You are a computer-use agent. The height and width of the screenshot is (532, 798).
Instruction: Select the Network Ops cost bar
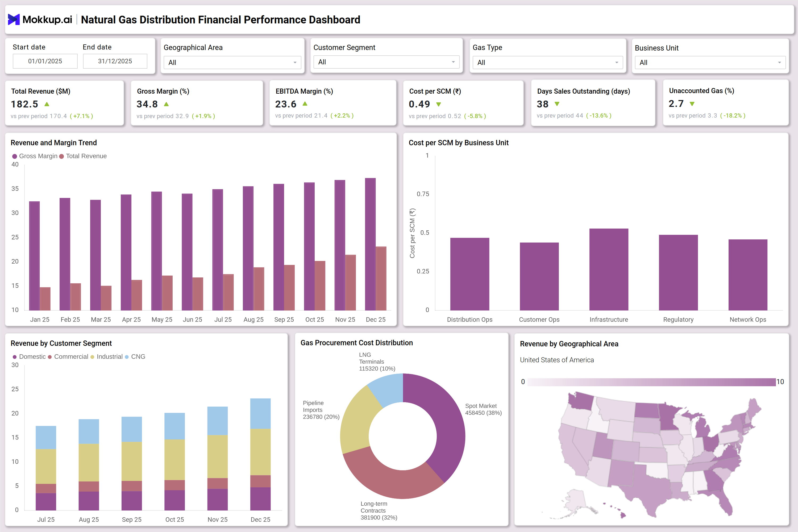tap(748, 275)
